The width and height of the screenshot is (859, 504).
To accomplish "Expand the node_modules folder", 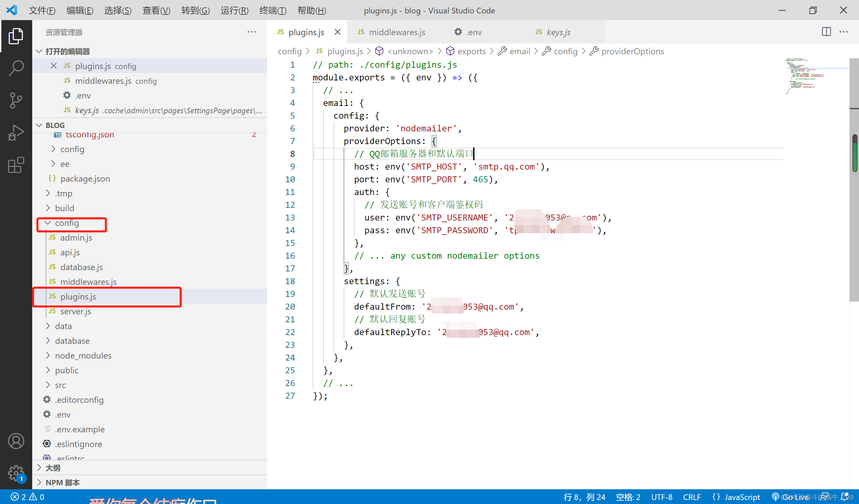I will [x=83, y=356].
